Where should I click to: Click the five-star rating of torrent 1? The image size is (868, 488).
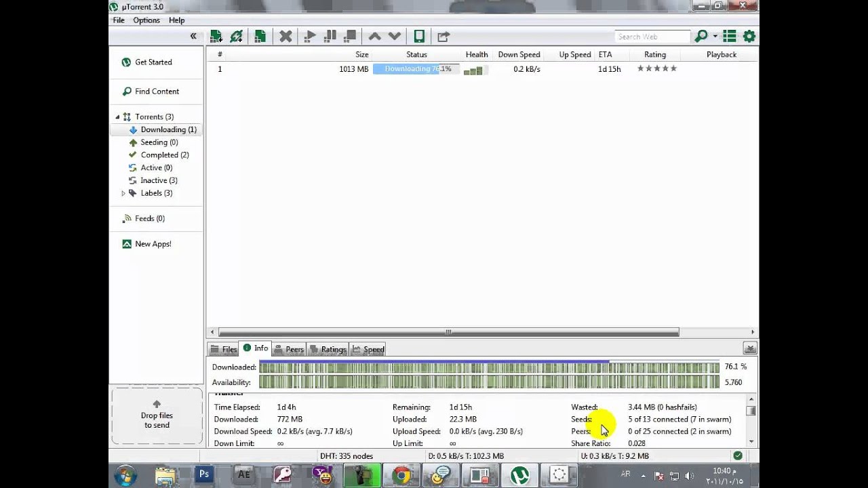[x=656, y=68]
